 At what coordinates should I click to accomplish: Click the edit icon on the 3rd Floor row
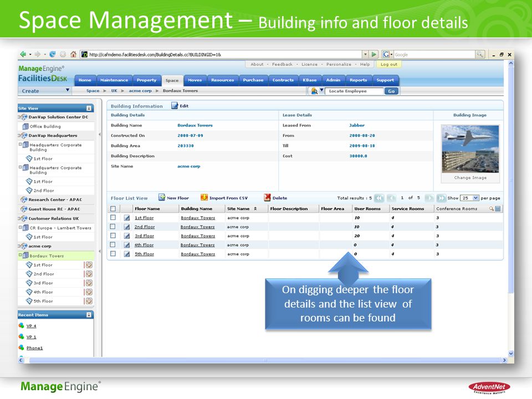click(x=127, y=236)
